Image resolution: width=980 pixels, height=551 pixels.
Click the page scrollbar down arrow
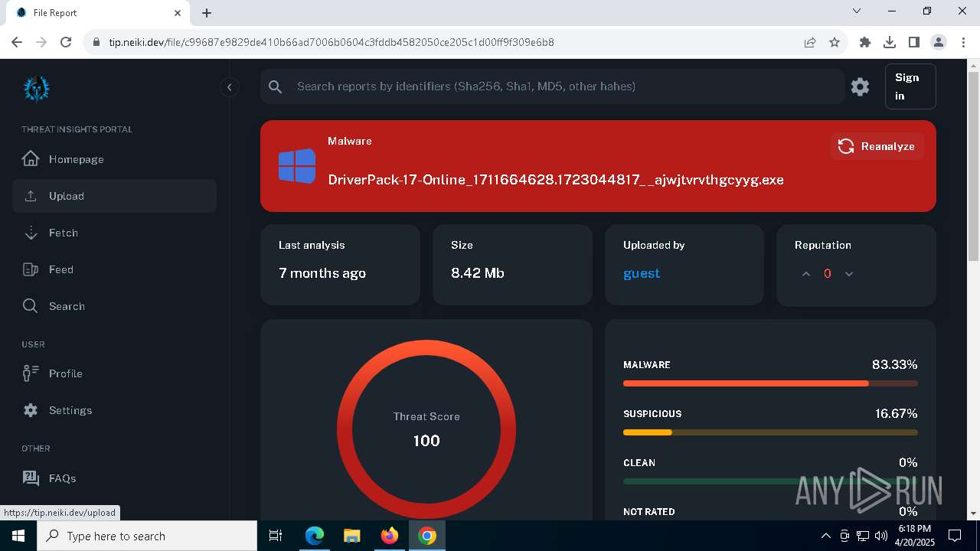(973, 514)
